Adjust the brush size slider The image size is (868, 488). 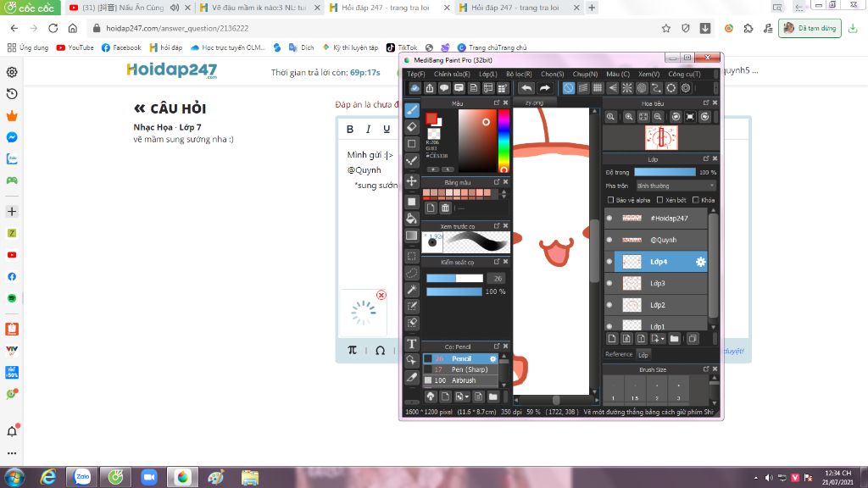coord(454,278)
